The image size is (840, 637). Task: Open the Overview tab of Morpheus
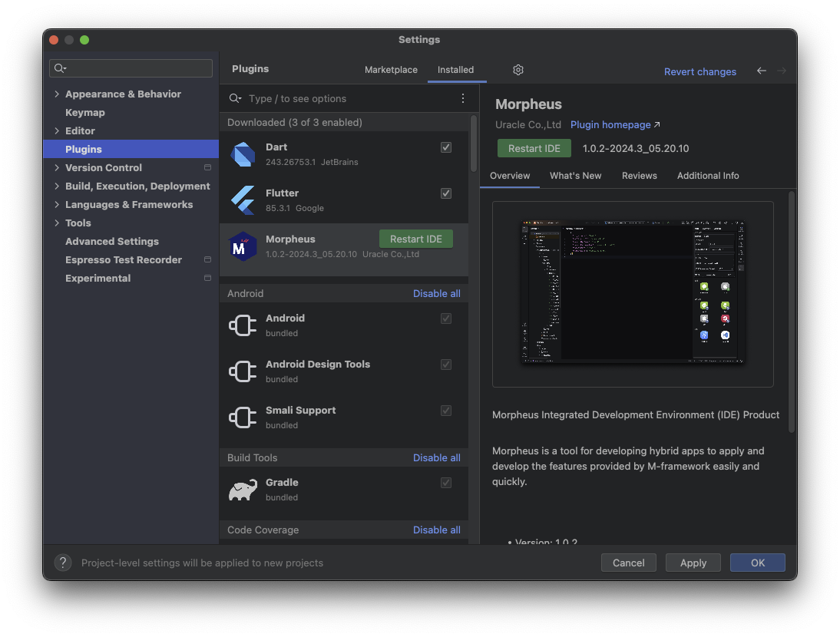(510, 176)
